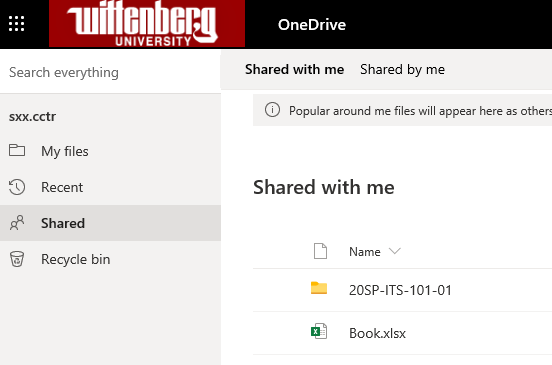Viewport: 552px width, 365px height.
Task: Click the My files folder icon
Action: [17, 150]
